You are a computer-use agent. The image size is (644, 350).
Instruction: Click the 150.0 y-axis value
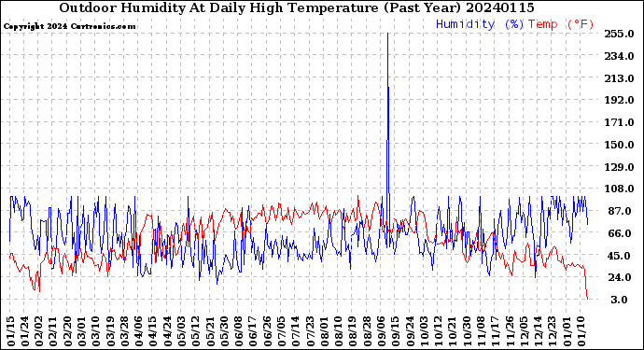pos(619,145)
